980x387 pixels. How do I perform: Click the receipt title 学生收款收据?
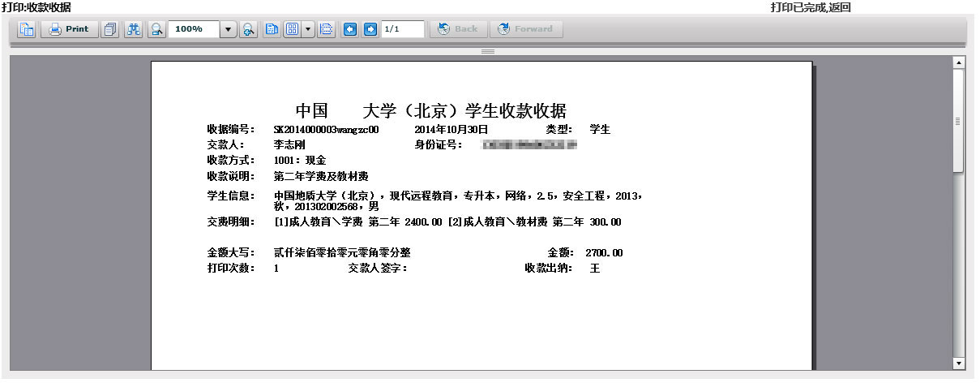515,111
